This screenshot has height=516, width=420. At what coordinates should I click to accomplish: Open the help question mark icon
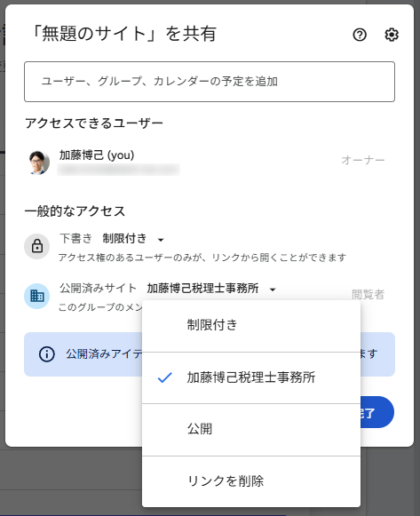(360, 35)
